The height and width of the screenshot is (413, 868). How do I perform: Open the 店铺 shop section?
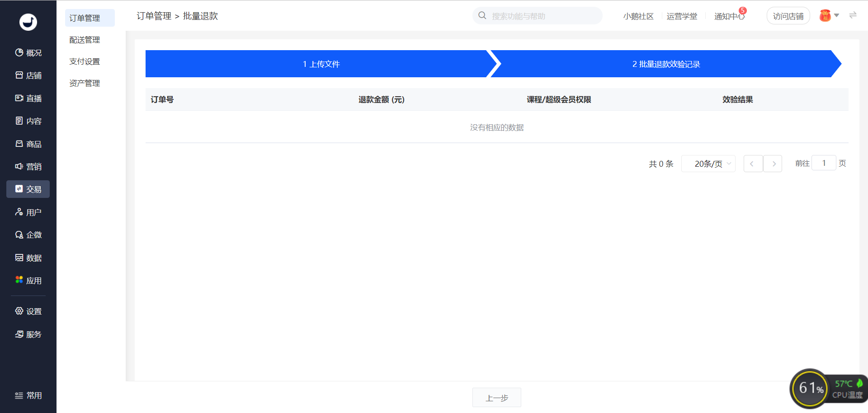tap(28, 75)
